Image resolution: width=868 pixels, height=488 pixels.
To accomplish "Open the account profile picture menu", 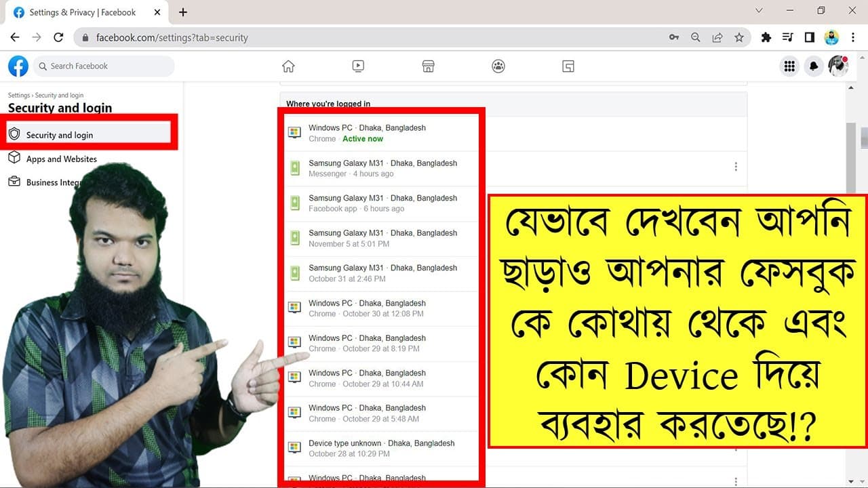I will (x=838, y=66).
